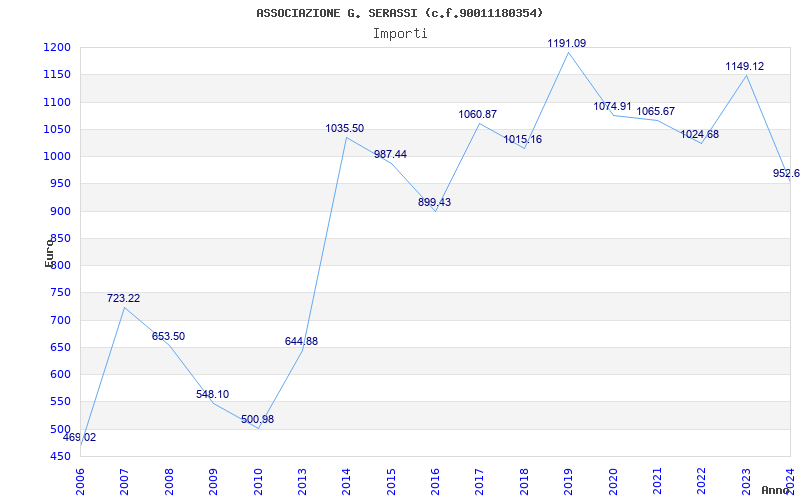Select the 1035.50 data label
Viewport: 800px width, 500px height.
[345, 129]
